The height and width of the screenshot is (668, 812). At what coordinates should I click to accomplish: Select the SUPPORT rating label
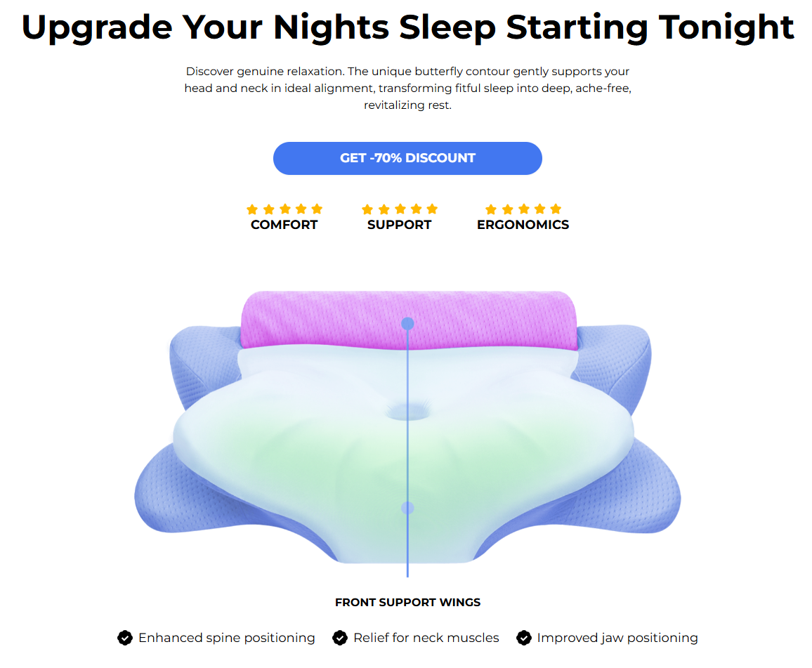[399, 225]
